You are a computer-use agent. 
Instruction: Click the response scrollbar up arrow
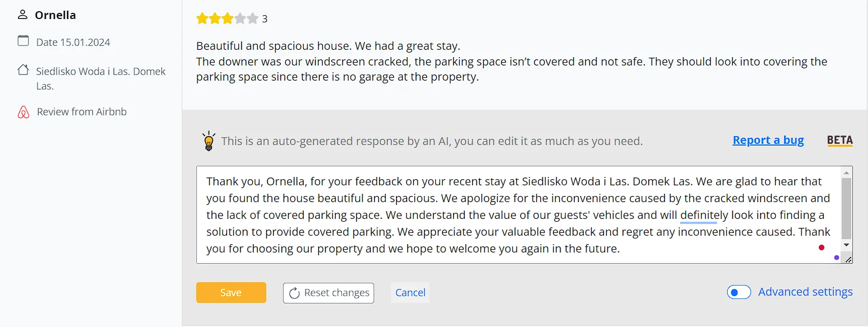[846, 172]
